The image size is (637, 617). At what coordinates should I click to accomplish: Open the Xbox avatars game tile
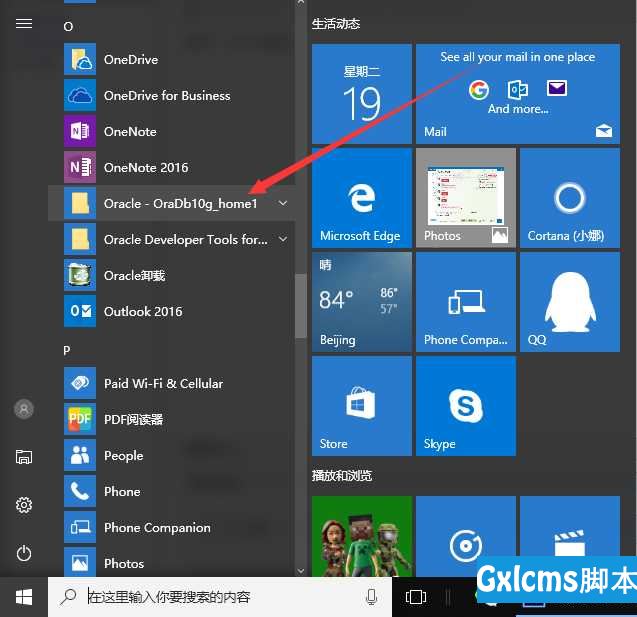(x=362, y=536)
